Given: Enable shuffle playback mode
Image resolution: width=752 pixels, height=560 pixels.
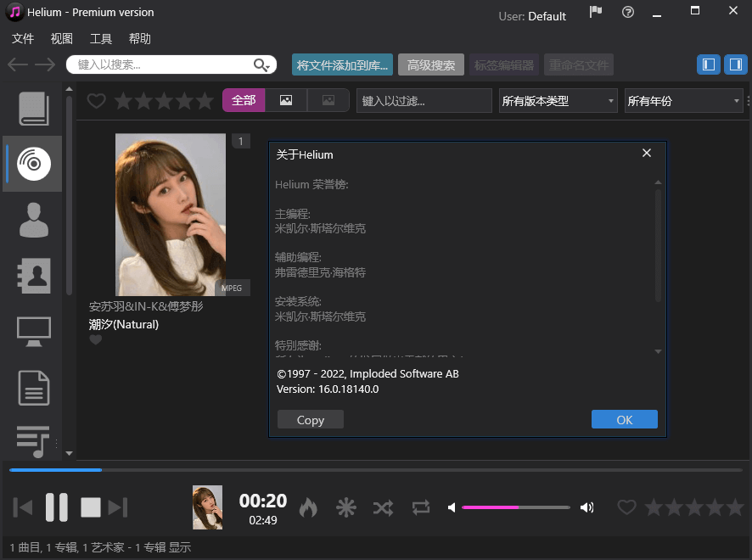Looking at the screenshot, I should coord(383,507).
